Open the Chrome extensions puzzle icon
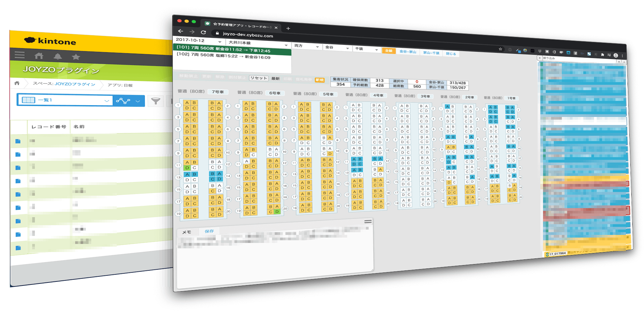This screenshot has height=317, width=644. point(602,54)
